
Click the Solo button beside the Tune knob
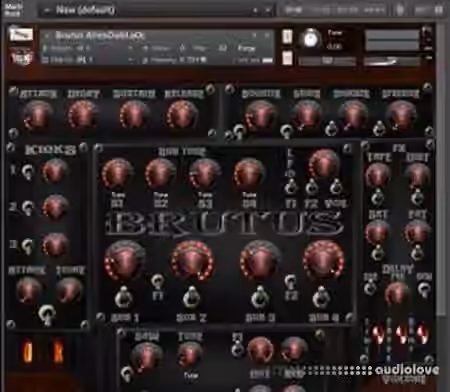point(287,37)
